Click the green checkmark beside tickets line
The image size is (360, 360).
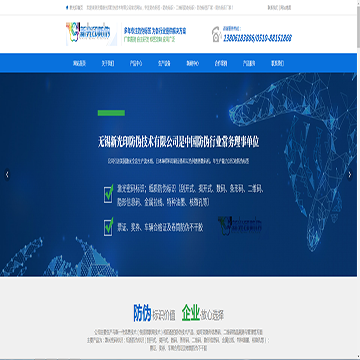point(109,227)
